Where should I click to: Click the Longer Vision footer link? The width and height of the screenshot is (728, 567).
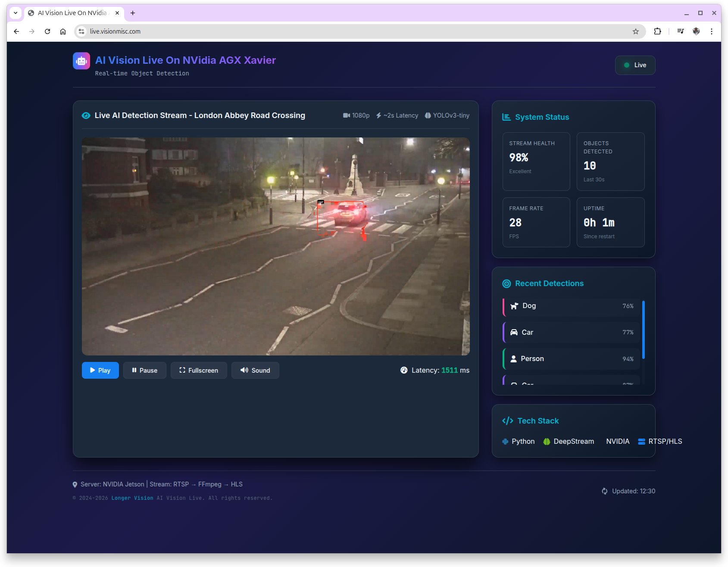point(132,498)
